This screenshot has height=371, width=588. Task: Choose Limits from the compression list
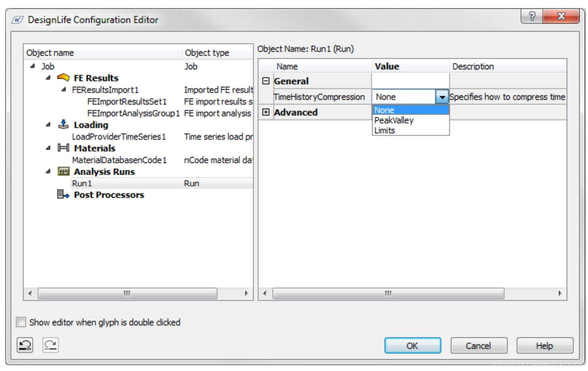411,130
